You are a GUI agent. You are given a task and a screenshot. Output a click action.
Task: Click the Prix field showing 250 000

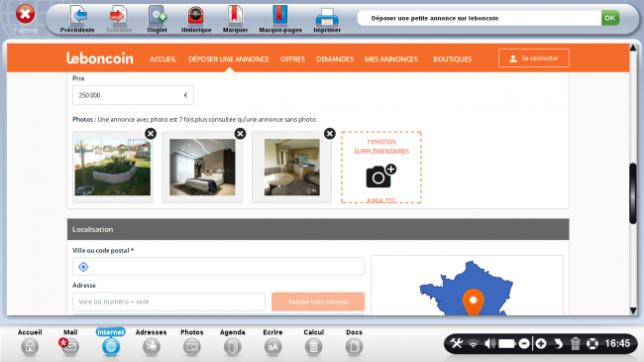point(133,95)
